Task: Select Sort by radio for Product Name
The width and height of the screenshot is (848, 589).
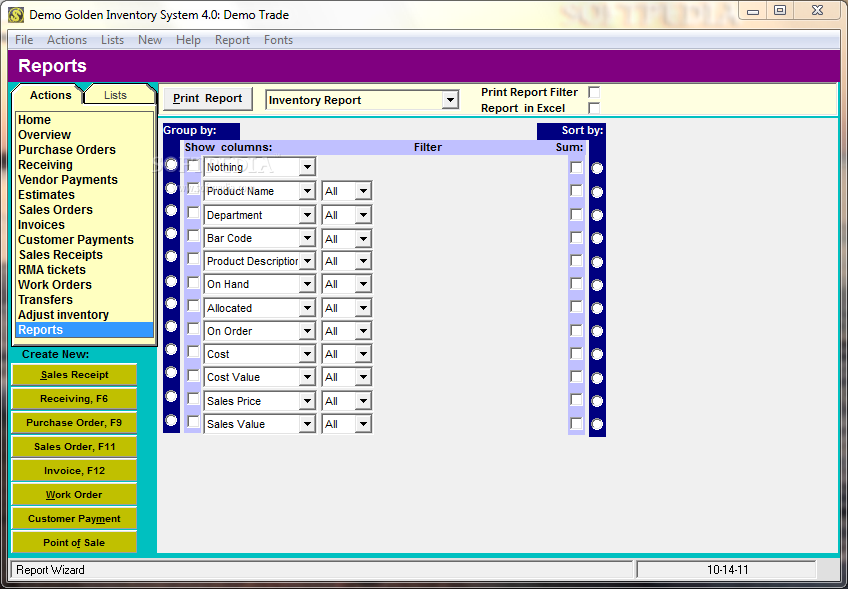Action: [x=597, y=192]
